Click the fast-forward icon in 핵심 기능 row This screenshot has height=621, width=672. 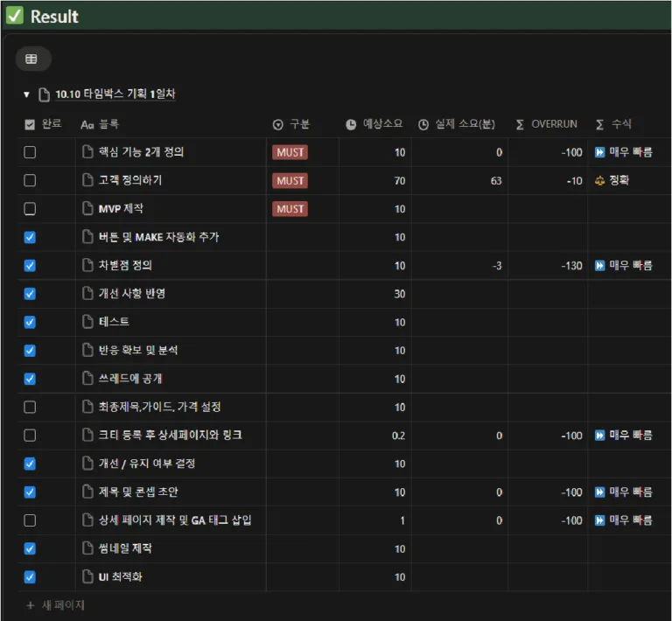[599, 152]
